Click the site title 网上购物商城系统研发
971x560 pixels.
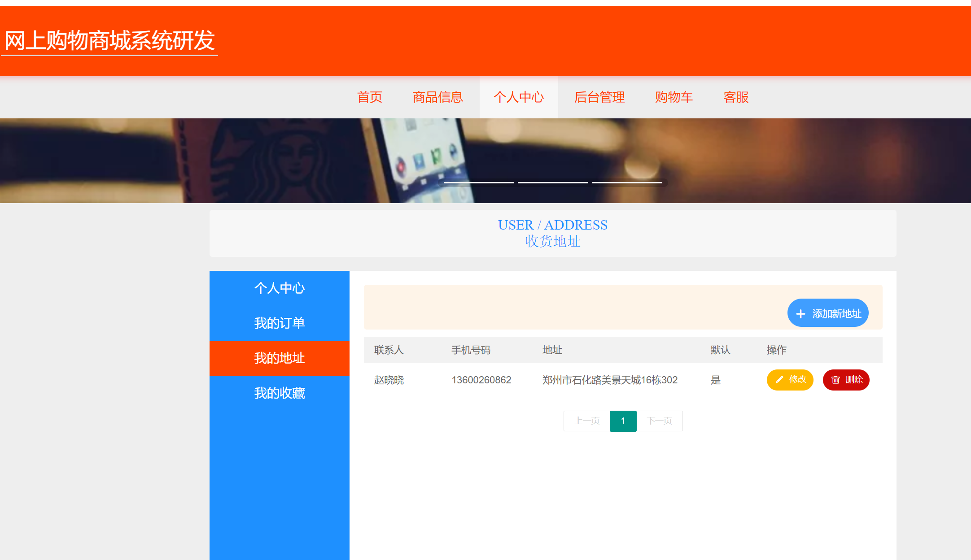tap(109, 42)
